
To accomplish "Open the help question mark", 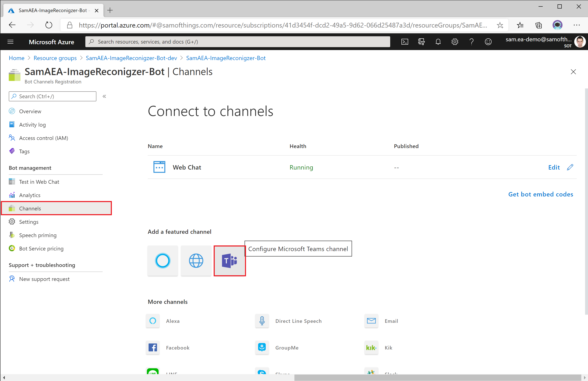I will tap(471, 42).
